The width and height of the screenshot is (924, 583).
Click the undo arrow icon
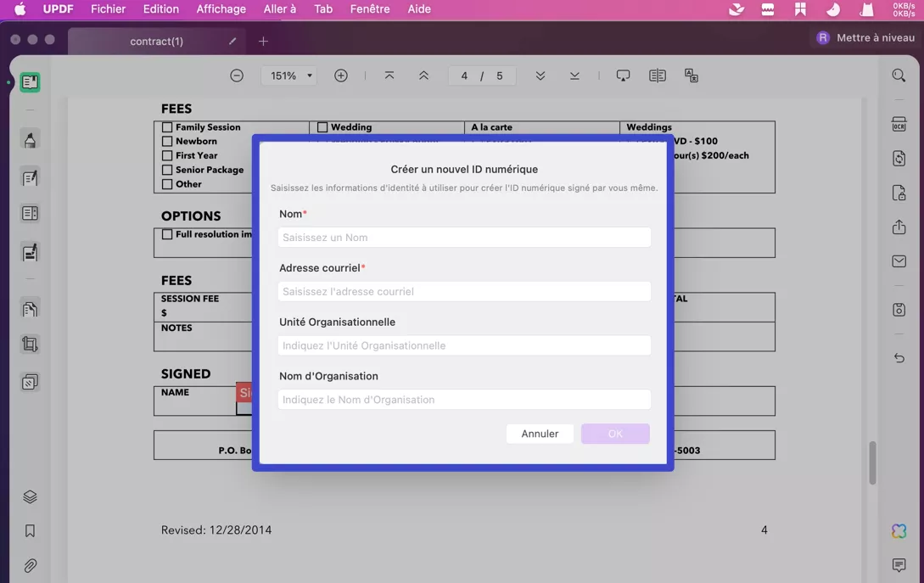(899, 358)
